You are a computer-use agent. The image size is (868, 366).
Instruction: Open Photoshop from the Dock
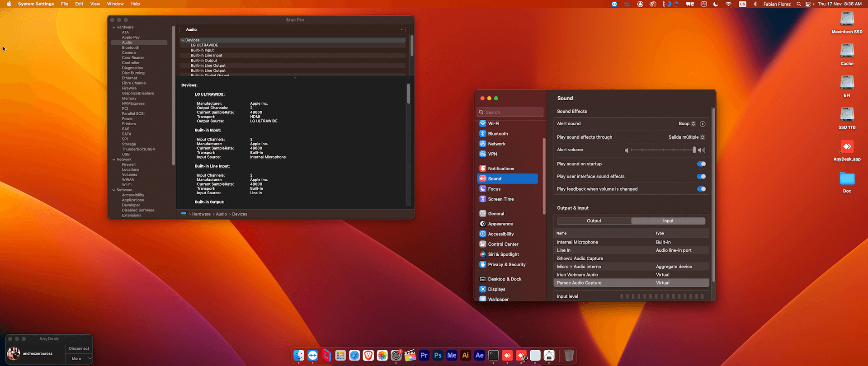(438, 356)
